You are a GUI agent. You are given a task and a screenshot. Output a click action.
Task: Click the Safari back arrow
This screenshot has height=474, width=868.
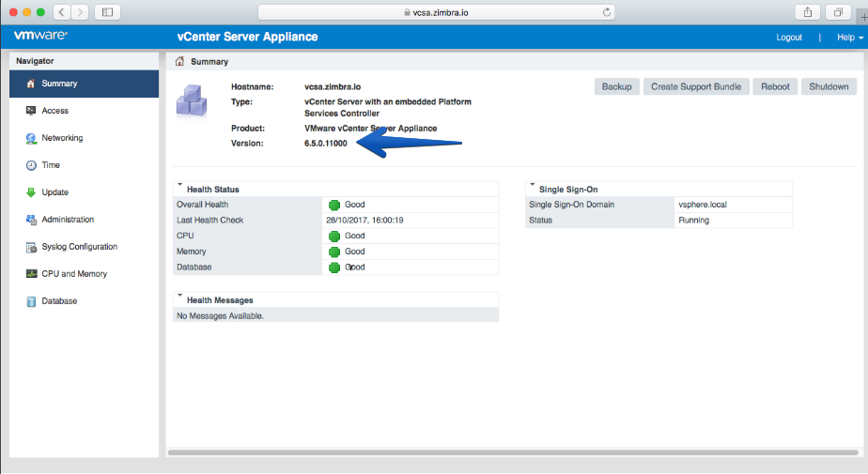tap(62, 12)
